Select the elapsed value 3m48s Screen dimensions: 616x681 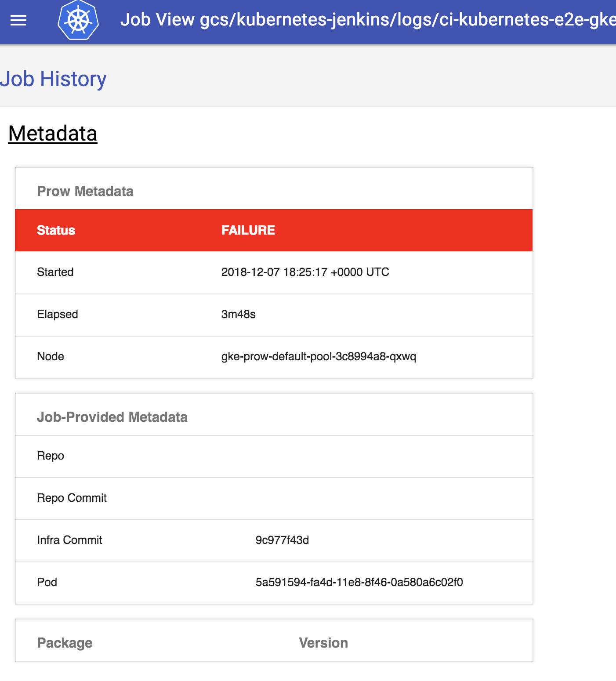[239, 314]
